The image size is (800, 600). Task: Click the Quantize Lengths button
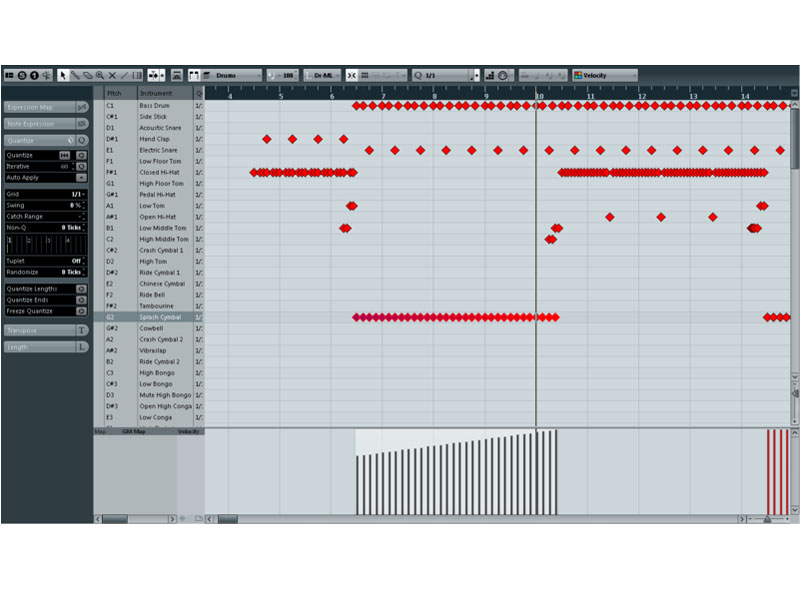40,288
